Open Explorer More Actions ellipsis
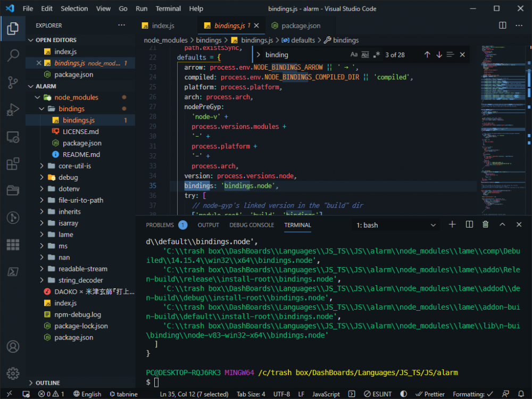Screen dimensions: 532x399 click(121, 25)
